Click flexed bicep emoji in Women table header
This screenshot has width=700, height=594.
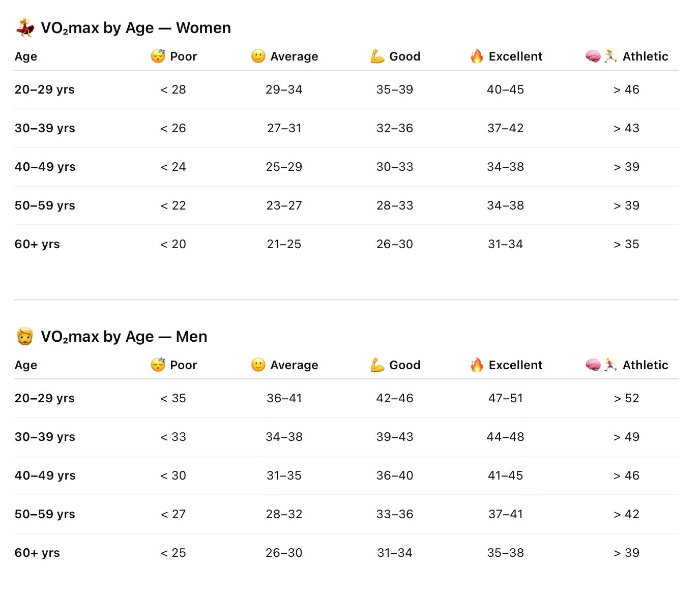click(377, 56)
